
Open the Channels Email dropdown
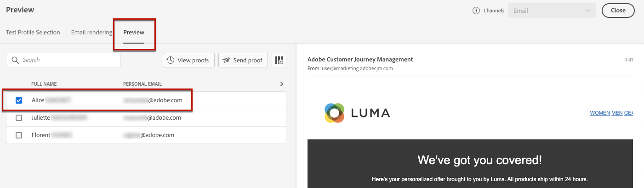(552, 11)
